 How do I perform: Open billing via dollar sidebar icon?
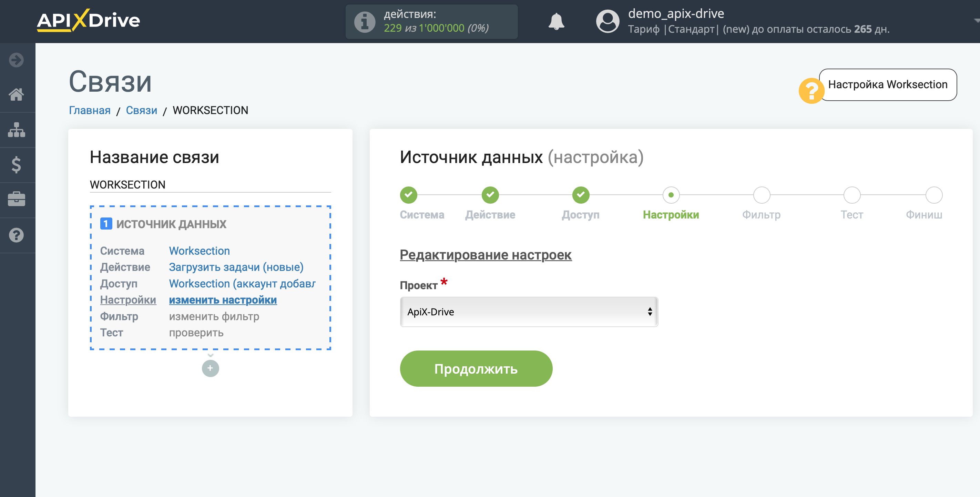[x=16, y=165]
